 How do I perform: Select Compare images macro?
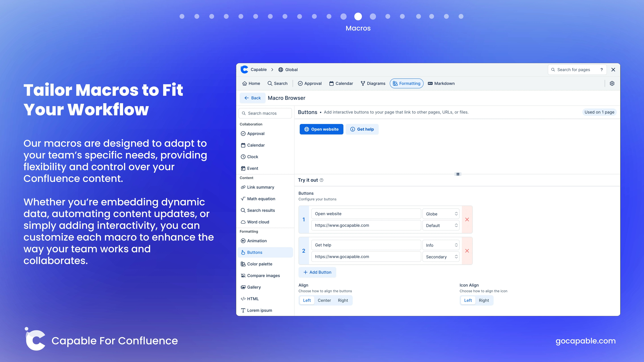click(265, 276)
